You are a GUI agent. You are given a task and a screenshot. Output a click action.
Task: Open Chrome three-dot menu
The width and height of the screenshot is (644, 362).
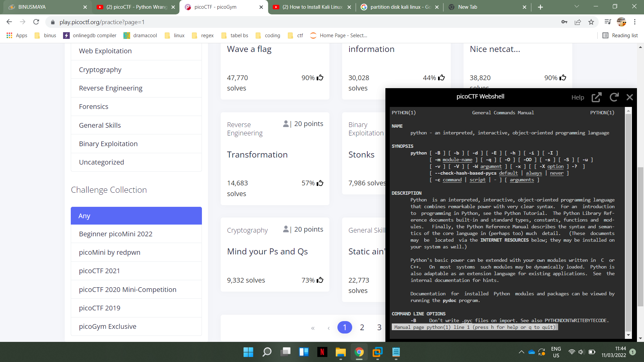pos(635,22)
